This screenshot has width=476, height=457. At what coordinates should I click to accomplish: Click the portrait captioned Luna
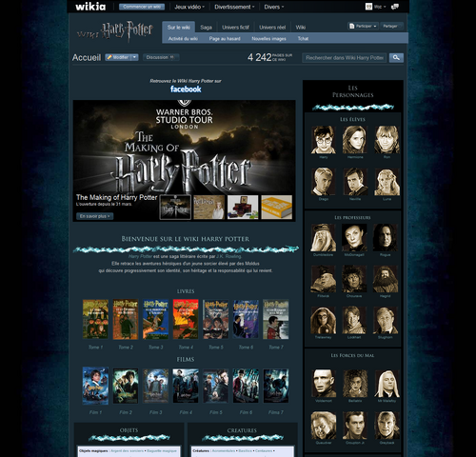coord(387,182)
